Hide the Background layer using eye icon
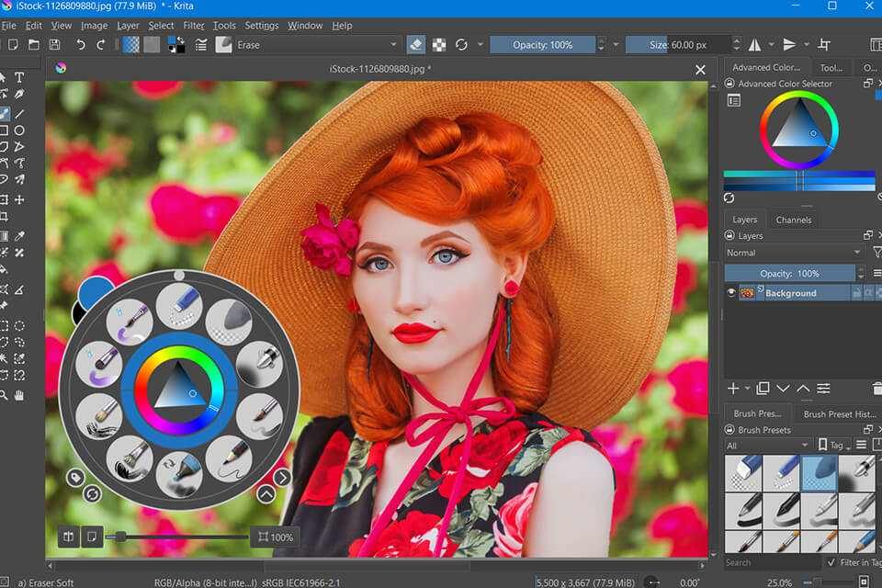This screenshot has width=882, height=588. (x=732, y=293)
